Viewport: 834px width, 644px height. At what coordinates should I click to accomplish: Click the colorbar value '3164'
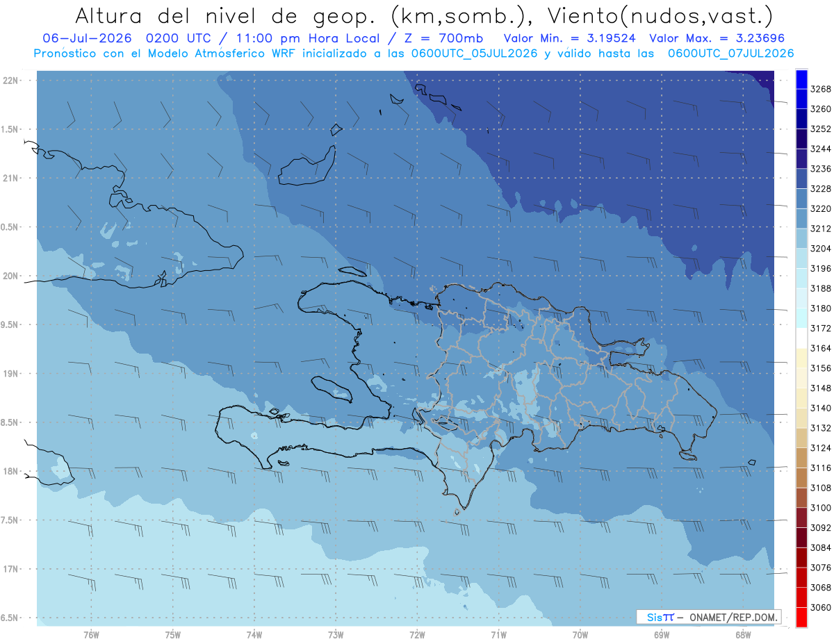click(821, 348)
